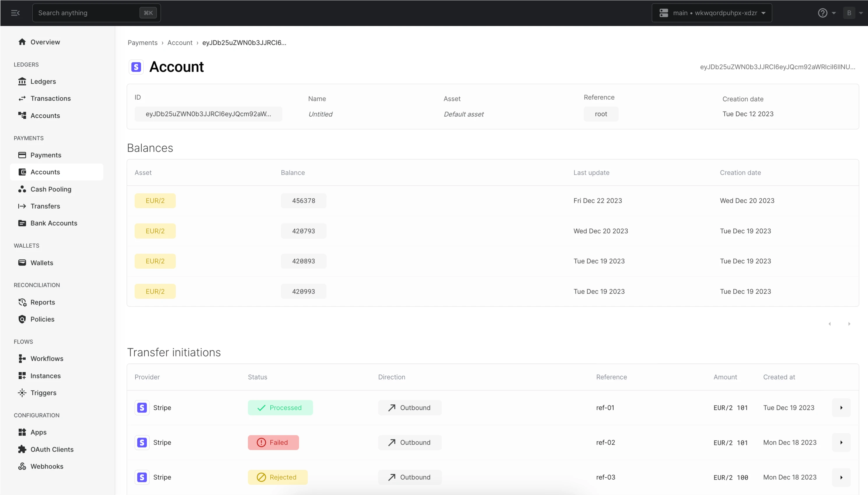Expand the ref-01 transfer row arrow

[x=841, y=407]
